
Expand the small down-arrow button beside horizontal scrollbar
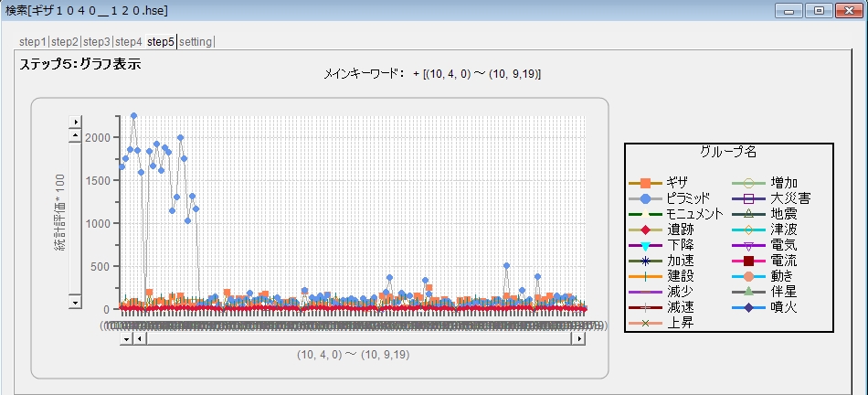click(x=126, y=338)
